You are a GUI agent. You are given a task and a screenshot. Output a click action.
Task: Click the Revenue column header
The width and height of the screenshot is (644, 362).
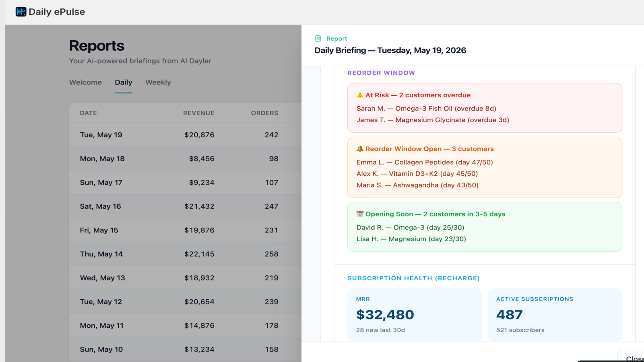pos(198,113)
